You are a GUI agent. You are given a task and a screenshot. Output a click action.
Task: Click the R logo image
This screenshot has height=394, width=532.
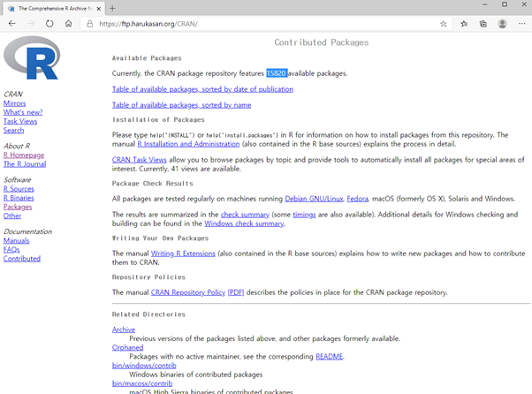coord(32,57)
